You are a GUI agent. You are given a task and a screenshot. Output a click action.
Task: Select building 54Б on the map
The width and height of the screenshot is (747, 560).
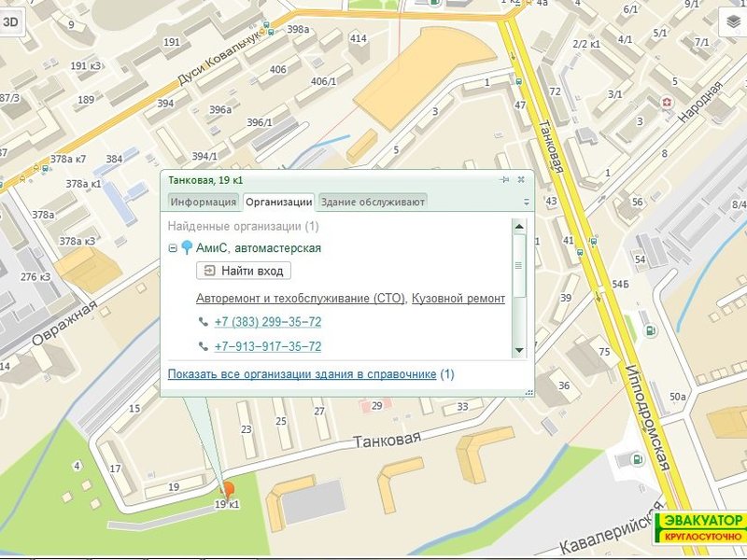tap(620, 285)
